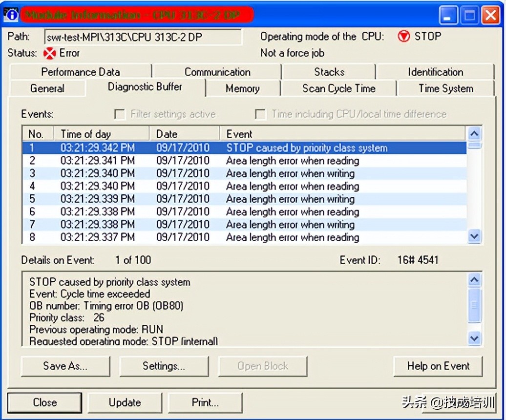
Task: Click the red Error status icon
Action: click(x=49, y=53)
